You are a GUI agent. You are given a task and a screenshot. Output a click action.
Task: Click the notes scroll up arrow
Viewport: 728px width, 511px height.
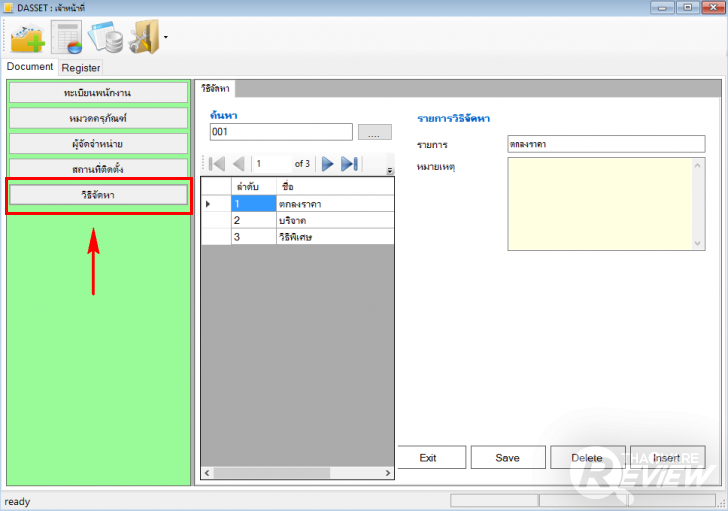[697, 165]
